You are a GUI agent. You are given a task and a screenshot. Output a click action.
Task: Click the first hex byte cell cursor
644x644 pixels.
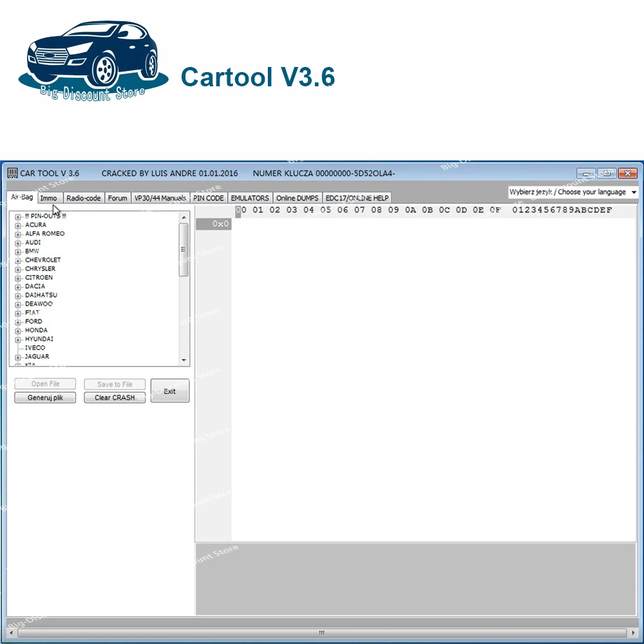(x=238, y=211)
